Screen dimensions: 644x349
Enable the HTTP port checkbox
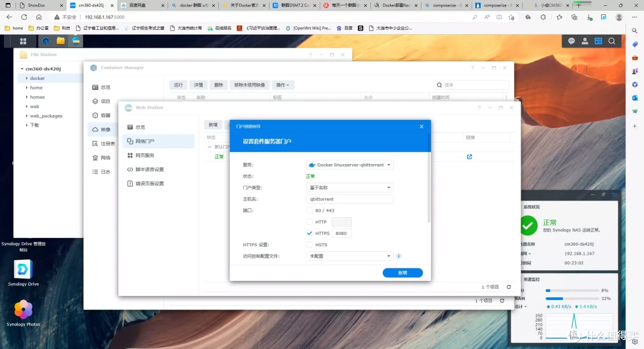(x=309, y=222)
